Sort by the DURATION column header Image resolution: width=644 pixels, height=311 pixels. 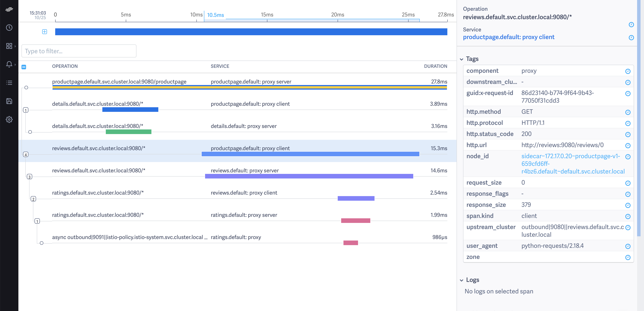point(435,66)
